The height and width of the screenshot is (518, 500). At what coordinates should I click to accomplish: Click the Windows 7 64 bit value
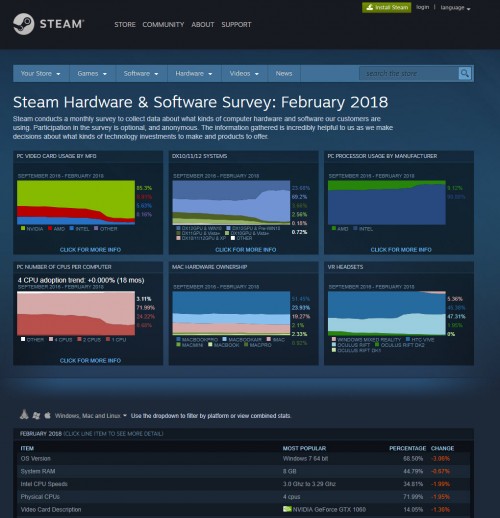[x=305, y=459]
